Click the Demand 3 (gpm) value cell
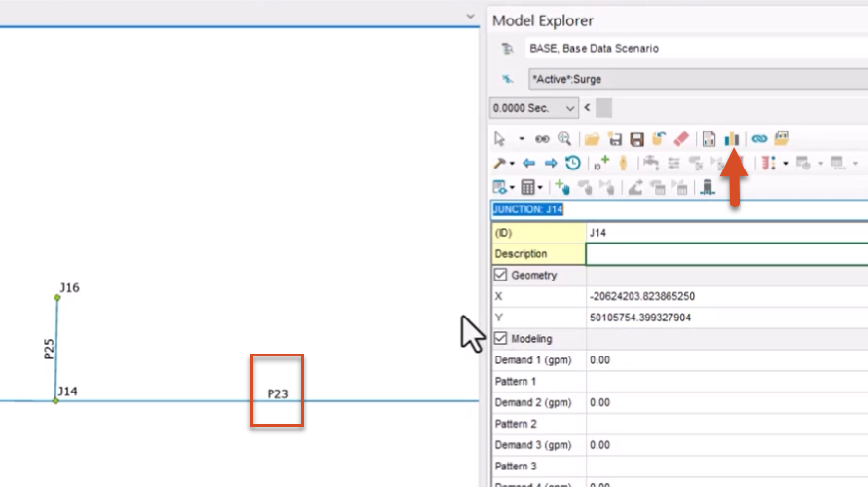The width and height of the screenshot is (868, 487). (727, 445)
